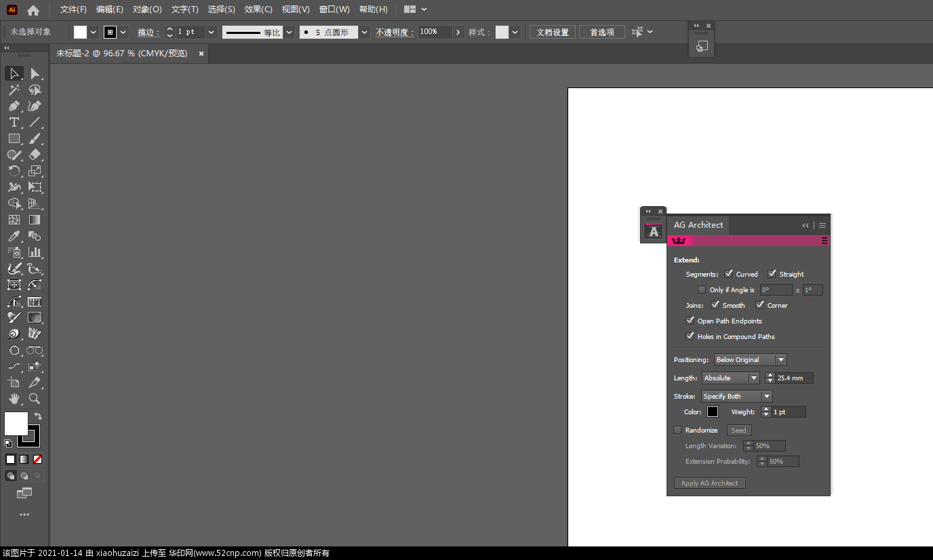The width and height of the screenshot is (933, 560).
Task: Pick the Magic Wand tool
Action: (x=14, y=89)
